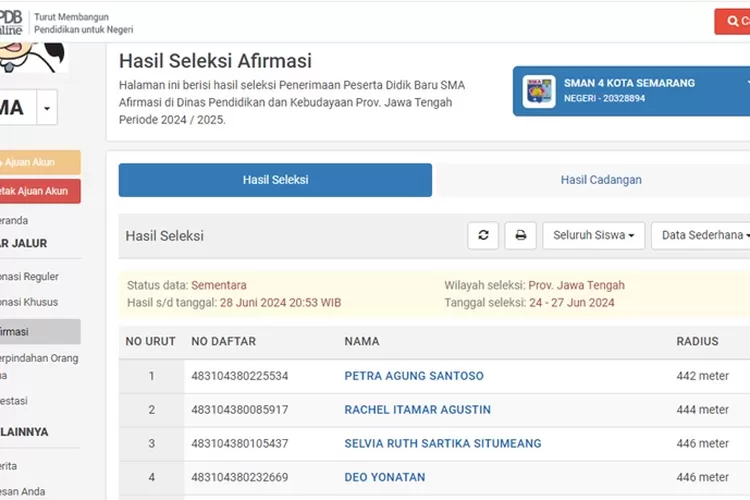Open PETRA AGUNG SANTOSO student link
This screenshot has width=750, height=500.
pyautogui.click(x=414, y=376)
